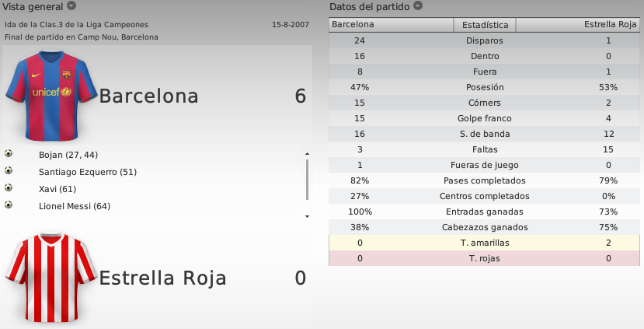Click the goal scorers list down arrow
Screen dimensions: 644x329
click(x=307, y=216)
